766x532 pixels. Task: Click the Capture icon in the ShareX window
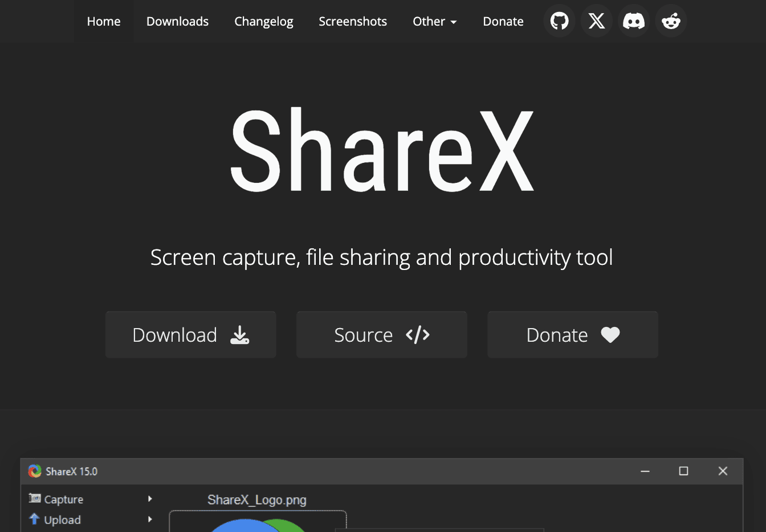click(35, 498)
